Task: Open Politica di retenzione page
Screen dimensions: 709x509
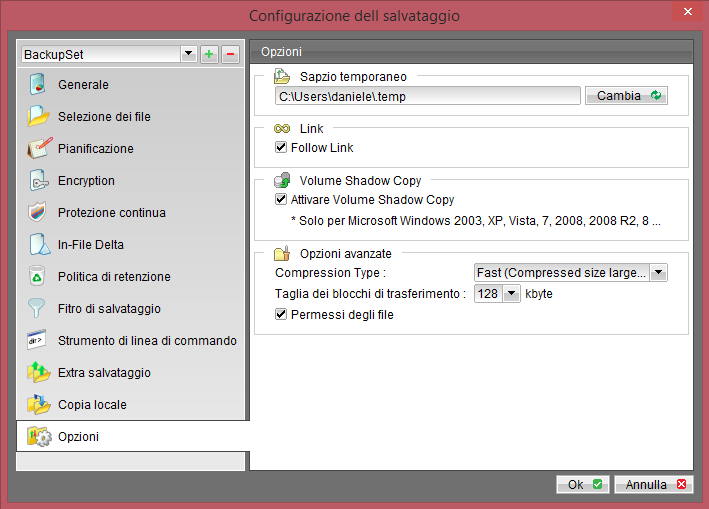Action: (x=131, y=276)
